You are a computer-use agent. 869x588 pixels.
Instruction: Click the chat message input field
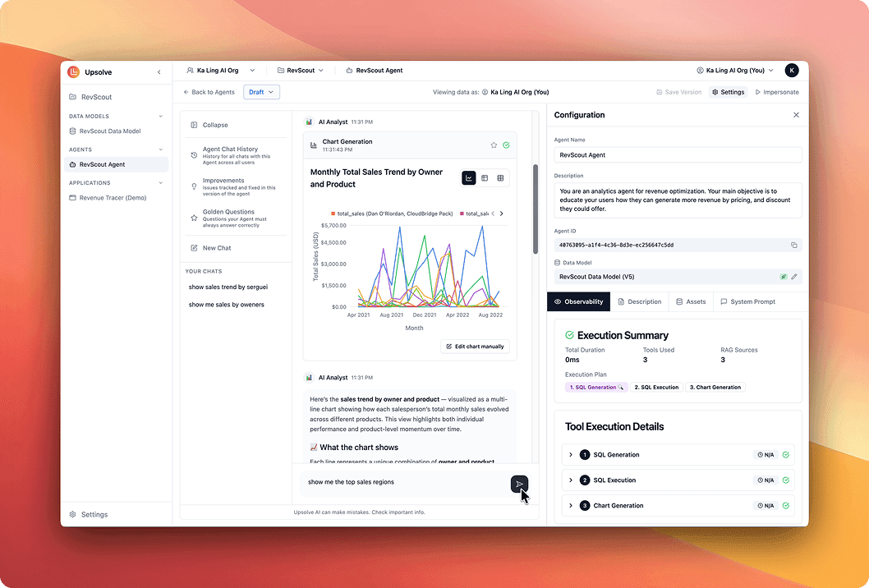coord(405,483)
